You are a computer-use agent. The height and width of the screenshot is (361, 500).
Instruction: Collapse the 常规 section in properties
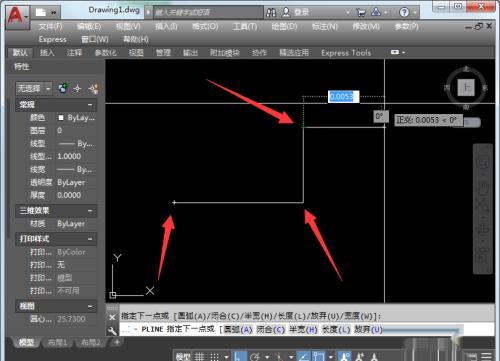[90, 105]
